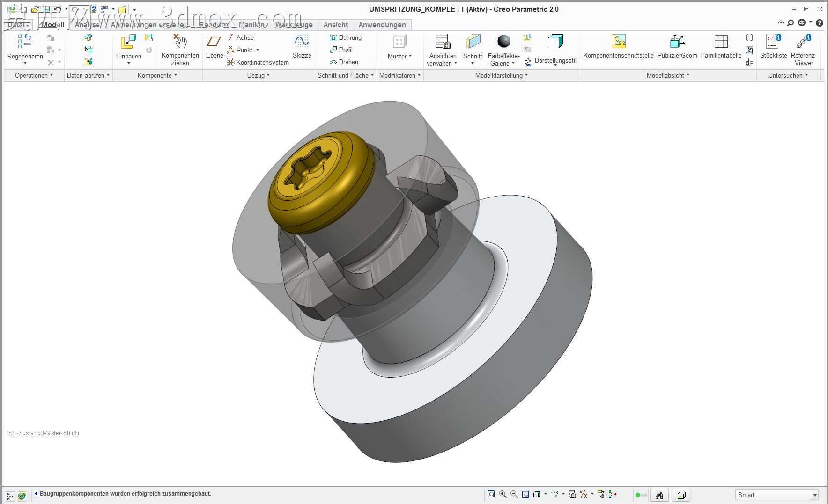This screenshot has height=504, width=828.
Task: Click the Regenerieren icon
Action: 25,41
